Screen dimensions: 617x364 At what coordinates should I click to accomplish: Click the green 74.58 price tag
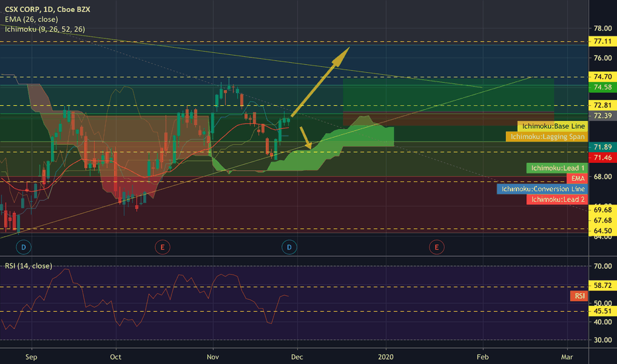coord(603,87)
